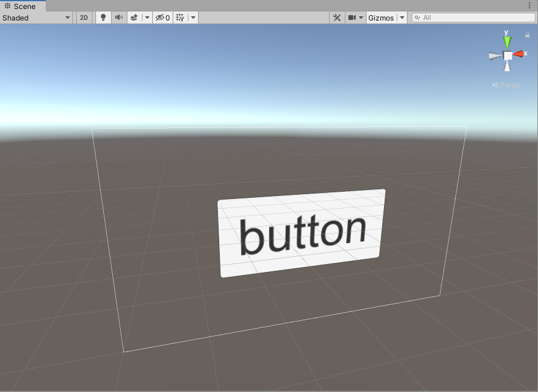Click the green Y axis cone
This screenshot has width=538, height=392.
point(507,42)
